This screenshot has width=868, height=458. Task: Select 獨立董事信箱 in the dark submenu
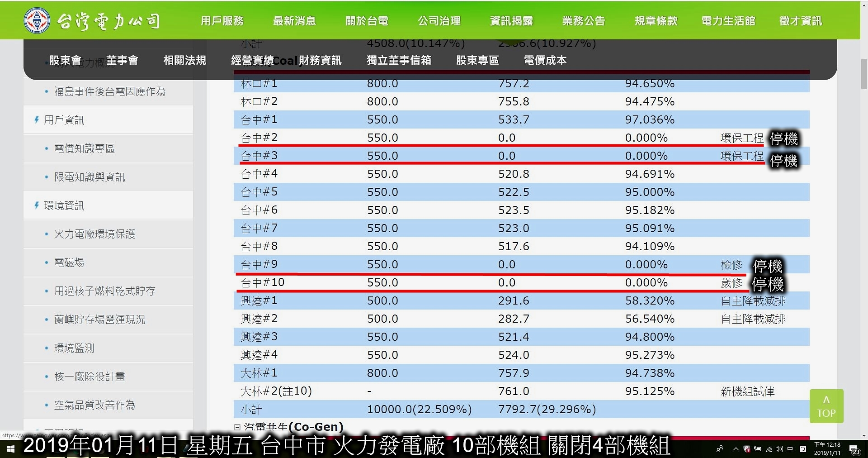coord(399,60)
